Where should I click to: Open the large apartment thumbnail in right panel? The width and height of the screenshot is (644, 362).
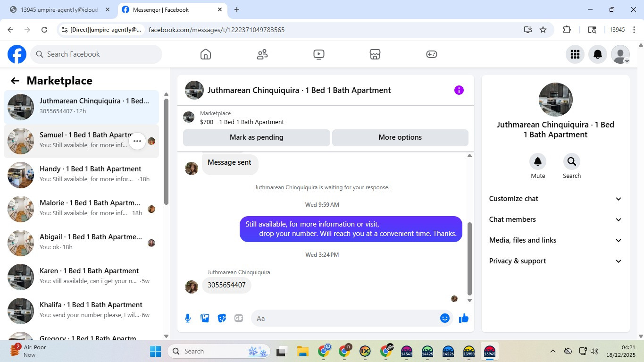point(556,100)
